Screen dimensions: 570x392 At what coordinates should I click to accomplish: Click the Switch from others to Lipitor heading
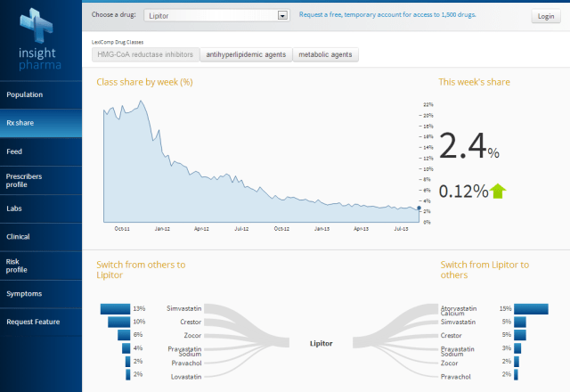pyautogui.click(x=141, y=270)
